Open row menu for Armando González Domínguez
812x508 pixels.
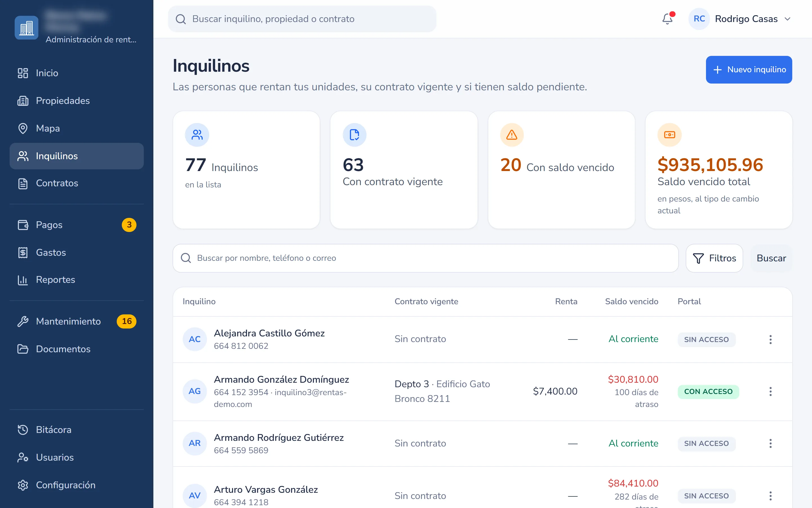coord(770,391)
